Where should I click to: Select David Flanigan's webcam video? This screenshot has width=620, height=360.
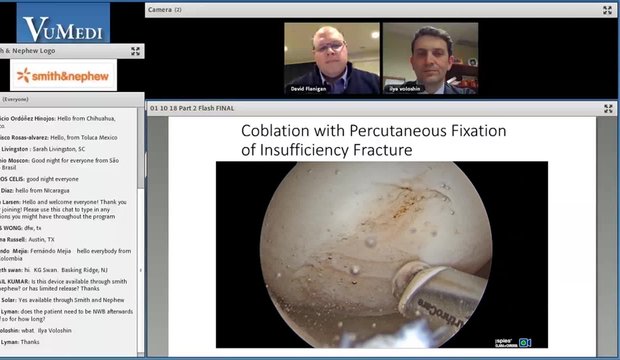[332, 58]
